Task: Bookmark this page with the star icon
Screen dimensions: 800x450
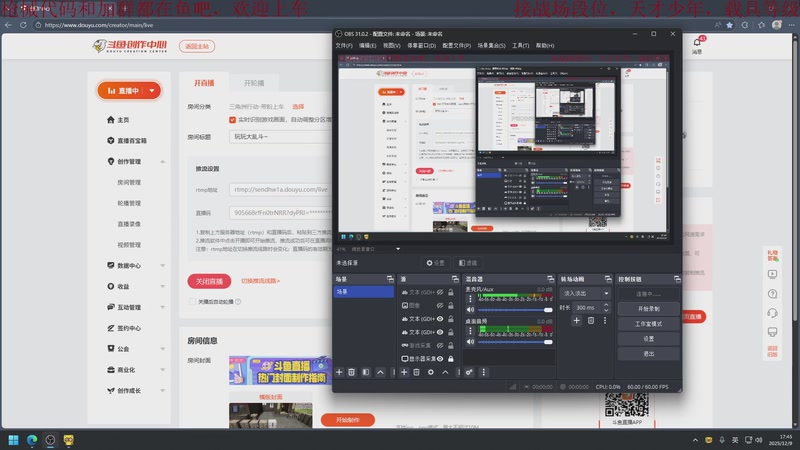Action: pos(730,25)
